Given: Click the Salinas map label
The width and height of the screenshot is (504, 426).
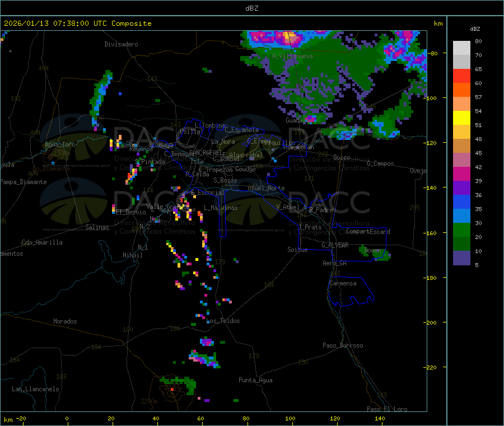Looking at the screenshot, I should tap(97, 227).
